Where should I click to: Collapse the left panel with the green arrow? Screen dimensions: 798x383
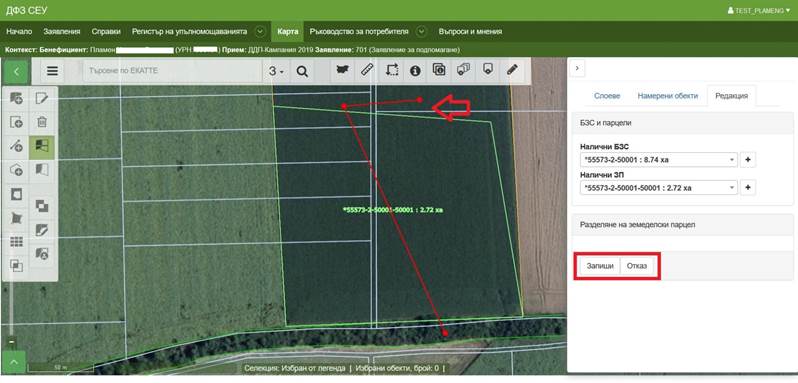pyautogui.click(x=16, y=71)
